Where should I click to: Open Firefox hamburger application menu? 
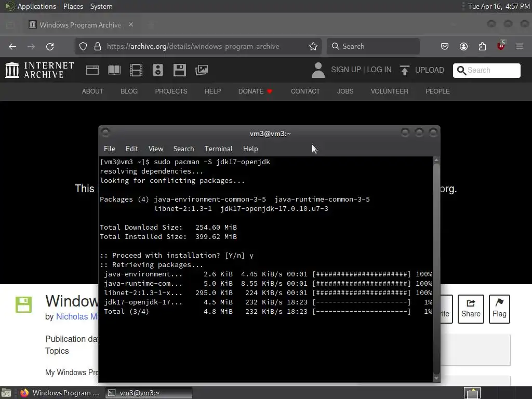tap(520, 46)
